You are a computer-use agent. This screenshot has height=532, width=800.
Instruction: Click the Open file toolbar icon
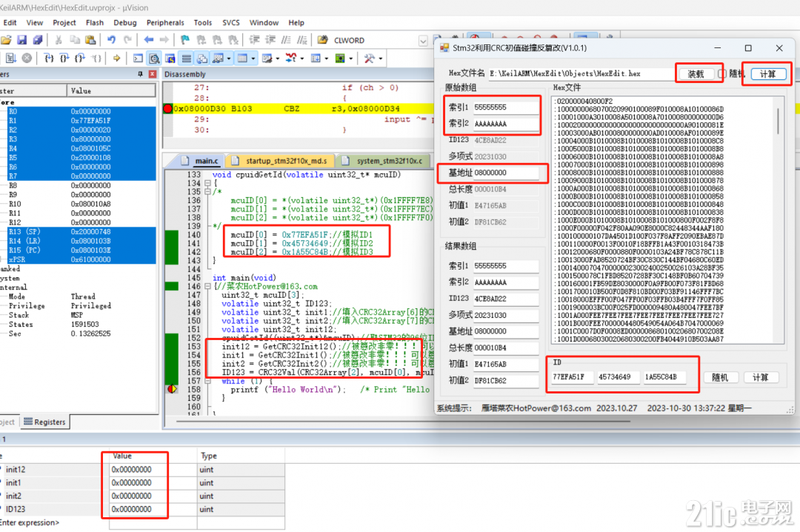pos(6,40)
